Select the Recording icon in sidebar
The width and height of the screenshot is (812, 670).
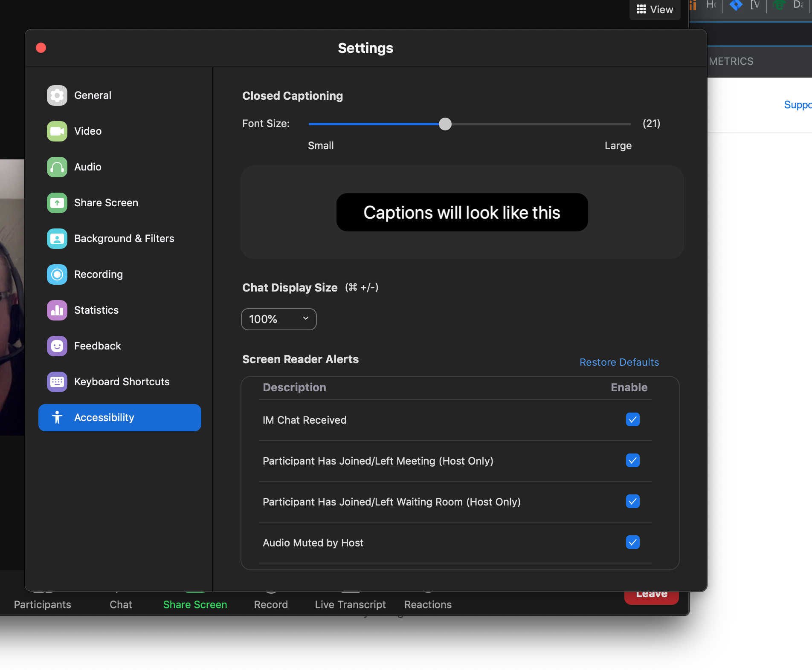click(57, 274)
